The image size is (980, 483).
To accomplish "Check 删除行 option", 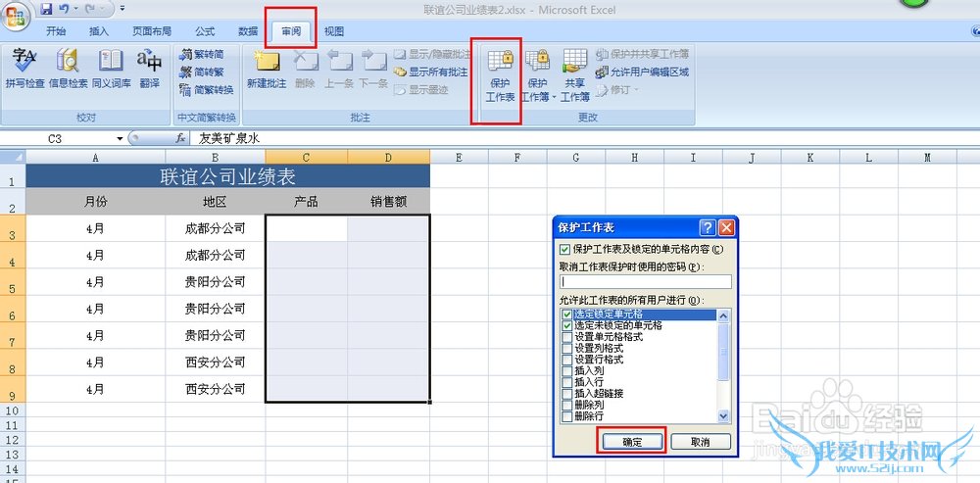I will (x=566, y=416).
